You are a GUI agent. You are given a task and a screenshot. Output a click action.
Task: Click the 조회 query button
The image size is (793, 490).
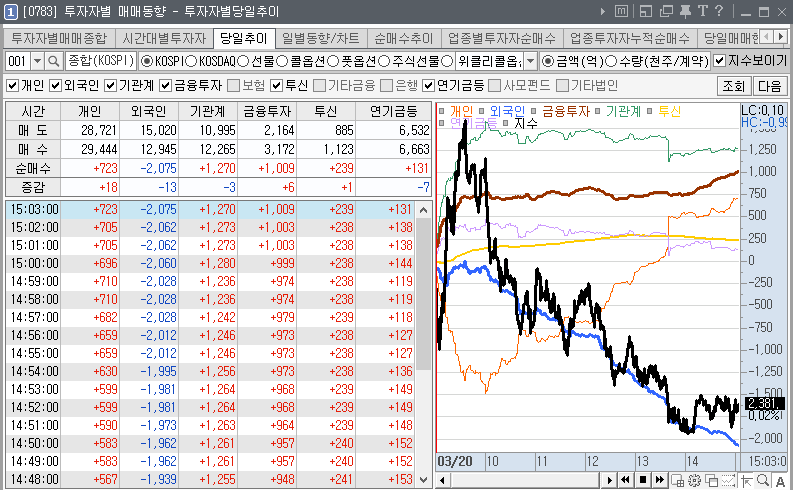(x=733, y=86)
